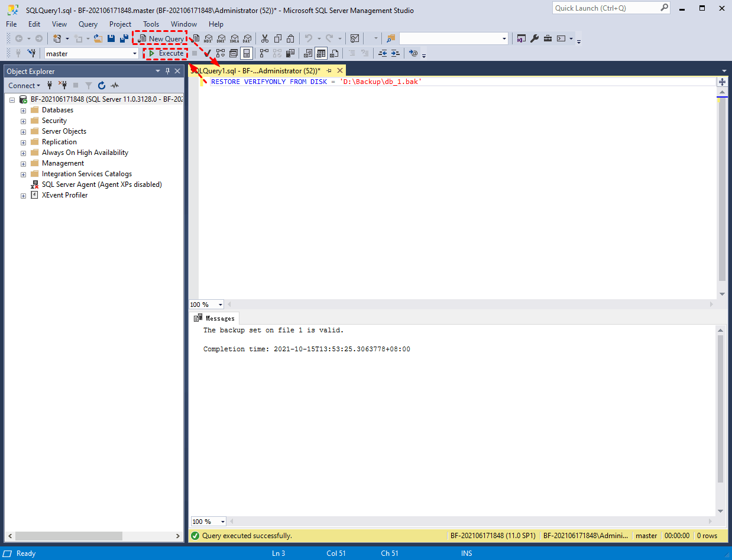Click the Disconnect icon in Object Explorer
The image size is (732, 560).
pyautogui.click(x=62, y=86)
